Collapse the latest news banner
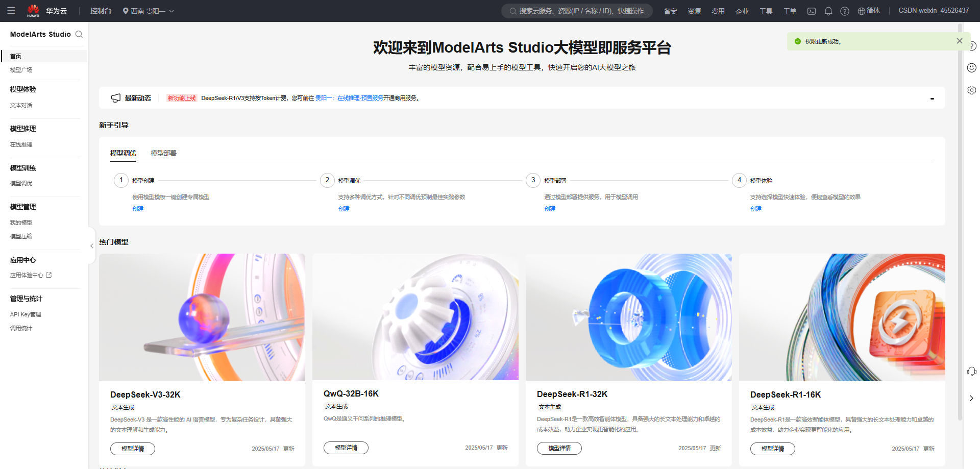980x469 pixels. [932, 98]
